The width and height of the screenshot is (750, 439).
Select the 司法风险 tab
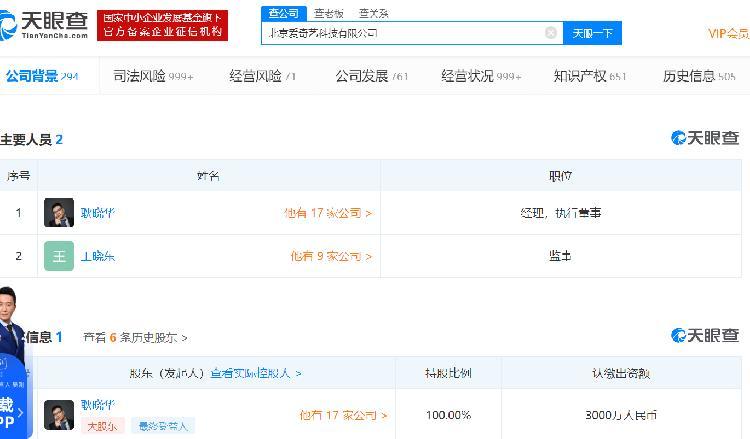point(153,76)
